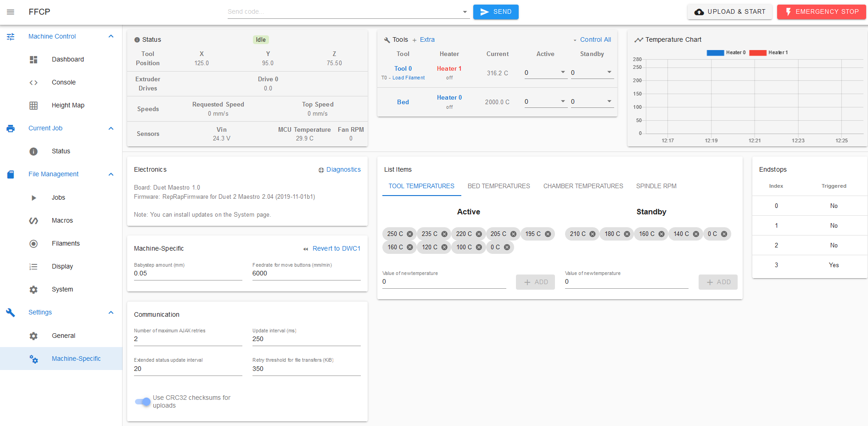The image size is (868, 426).
Task: Remove 250 C active temperature chip
Action: 410,234
